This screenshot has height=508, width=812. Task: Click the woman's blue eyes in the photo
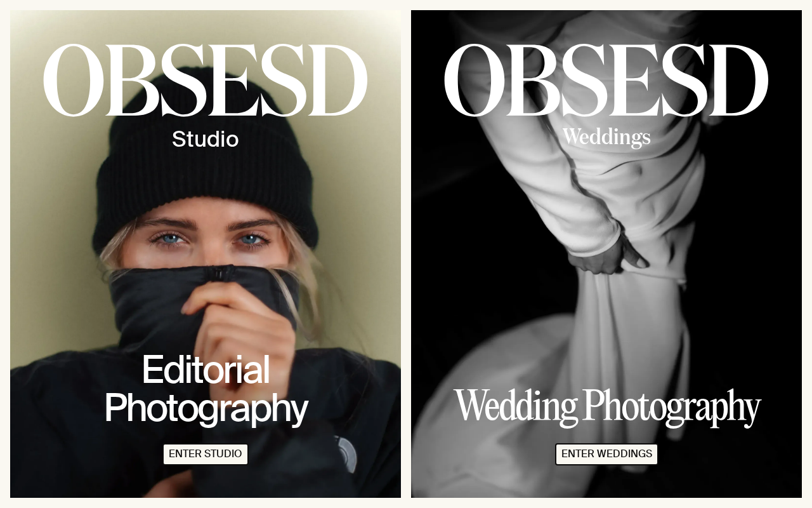click(x=210, y=239)
